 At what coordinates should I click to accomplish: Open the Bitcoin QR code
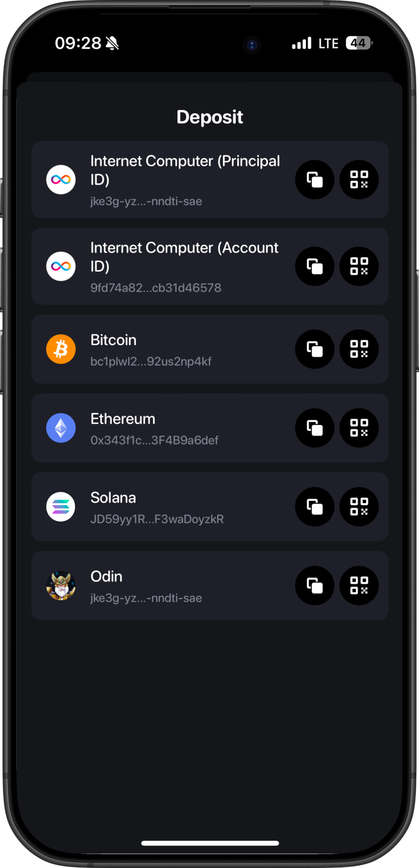(359, 349)
